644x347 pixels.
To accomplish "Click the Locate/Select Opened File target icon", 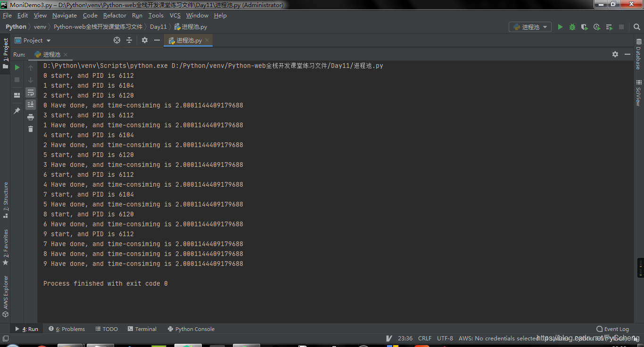I will [117, 41].
